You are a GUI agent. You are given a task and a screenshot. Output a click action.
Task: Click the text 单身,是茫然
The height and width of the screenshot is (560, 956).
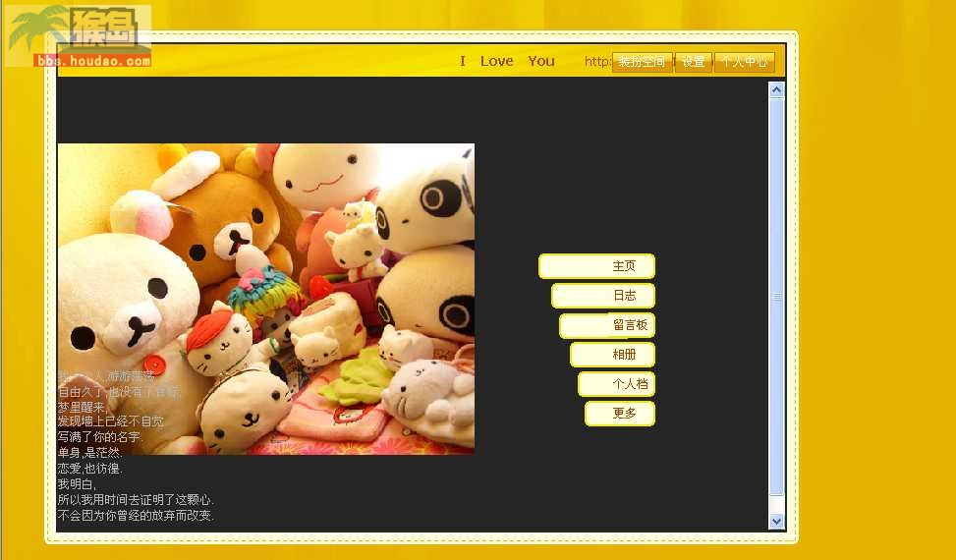[89, 453]
